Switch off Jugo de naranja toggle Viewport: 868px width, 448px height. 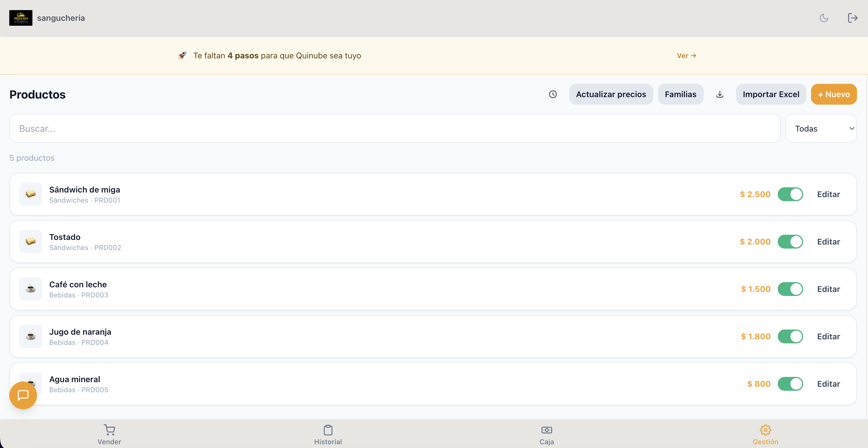point(790,337)
